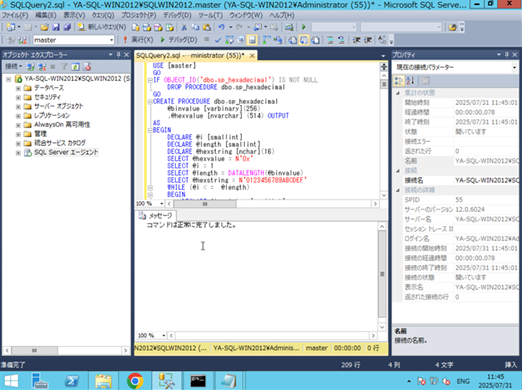Open the 接続 dropdown in Object Explorer

click(13, 67)
